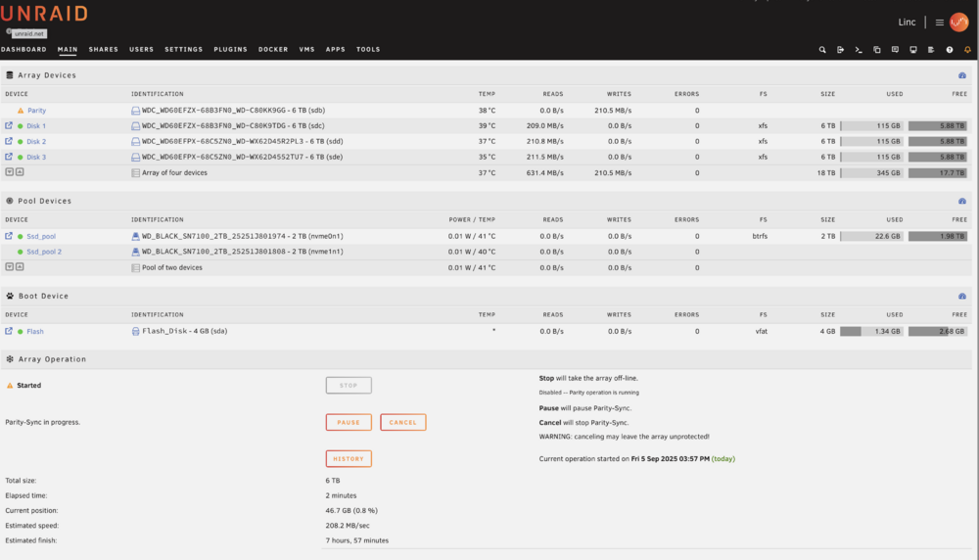Click the Pause parity-sync button
979x560 pixels.
click(x=349, y=422)
